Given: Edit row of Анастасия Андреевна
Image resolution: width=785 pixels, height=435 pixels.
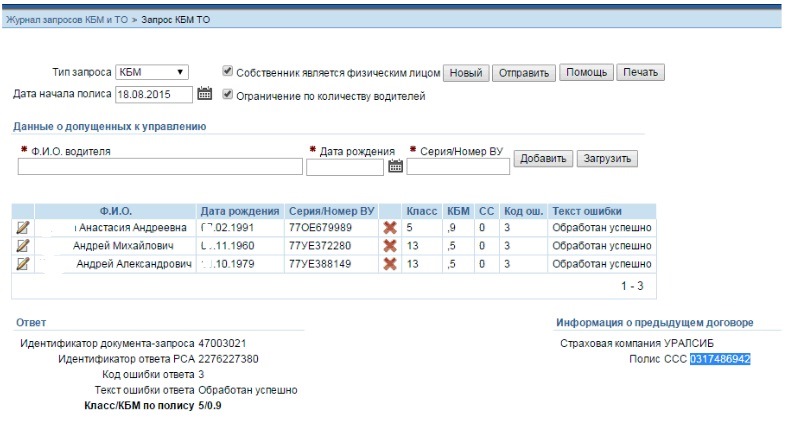Looking at the screenshot, I should [23, 228].
